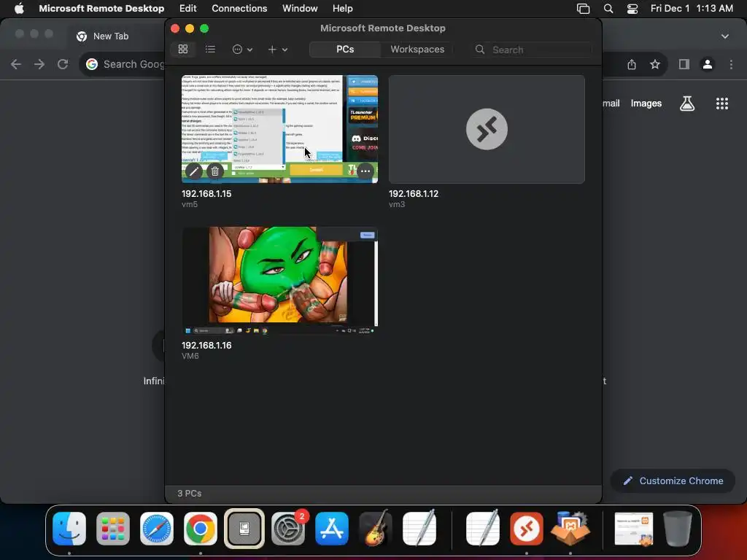Click the Share icon in Chrome toolbar
This screenshot has width=747, height=560.
632,64
